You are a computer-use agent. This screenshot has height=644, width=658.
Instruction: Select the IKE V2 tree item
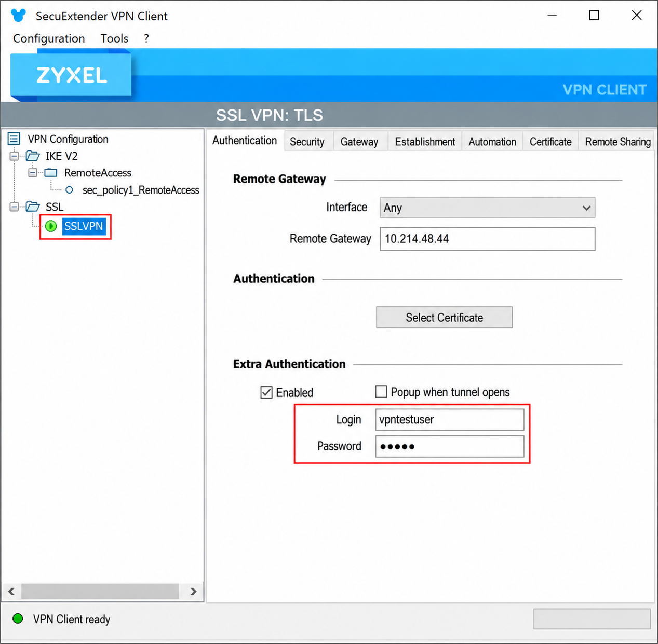pyautogui.click(x=61, y=156)
